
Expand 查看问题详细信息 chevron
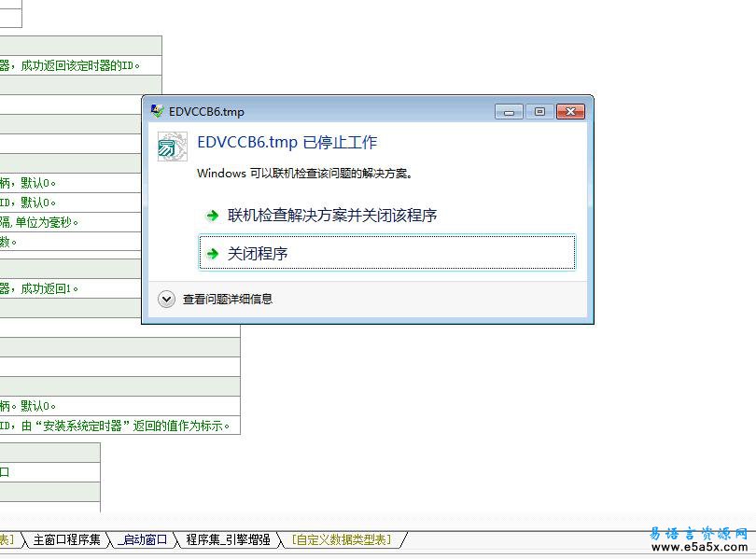[166, 300]
